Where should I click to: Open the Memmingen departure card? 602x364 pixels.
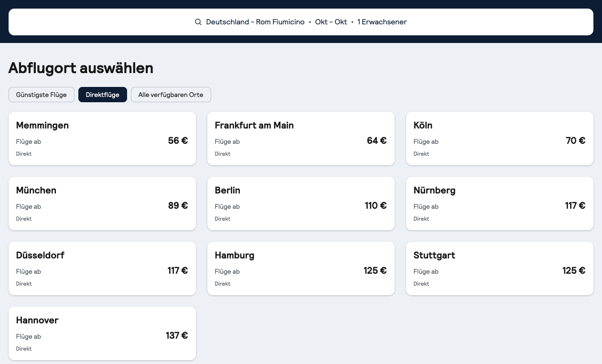[x=102, y=139]
